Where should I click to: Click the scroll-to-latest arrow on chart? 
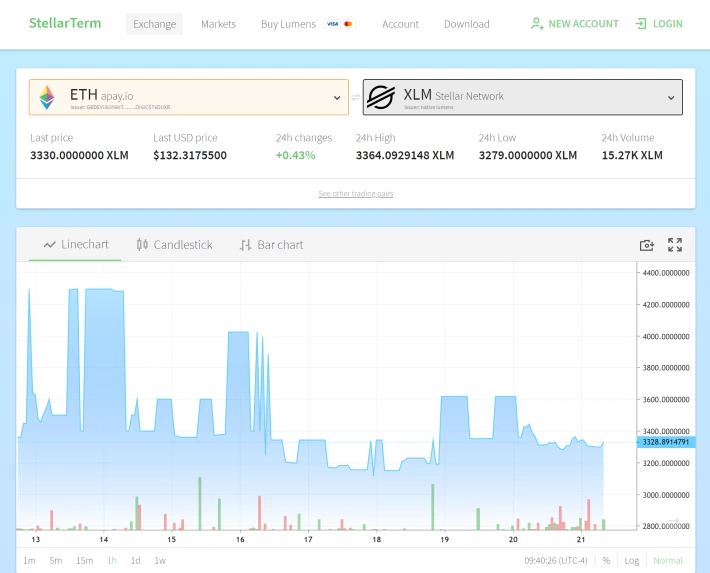[x=674, y=521]
